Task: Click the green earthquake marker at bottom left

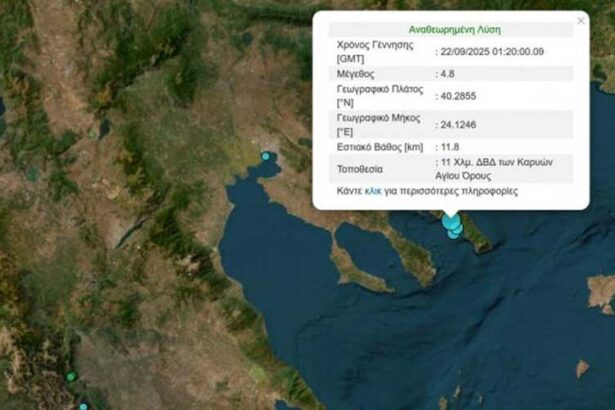Action: 71,376
